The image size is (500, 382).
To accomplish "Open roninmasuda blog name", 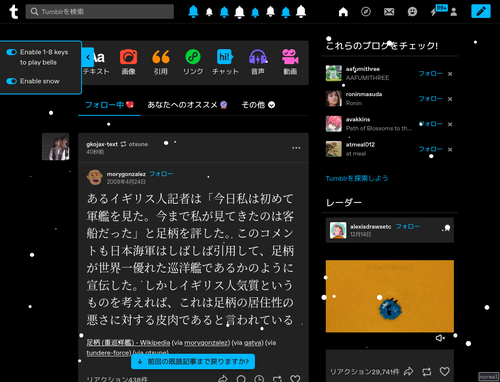I will point(364,94).
